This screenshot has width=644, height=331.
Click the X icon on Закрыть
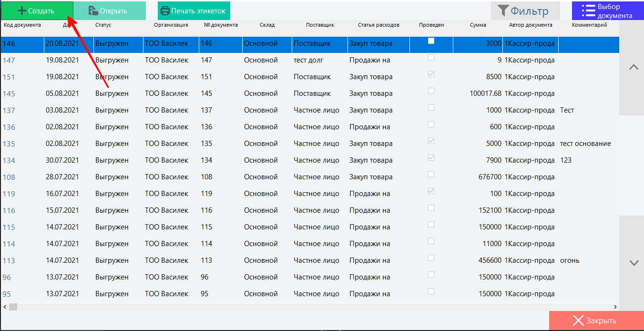click(578, 321)
